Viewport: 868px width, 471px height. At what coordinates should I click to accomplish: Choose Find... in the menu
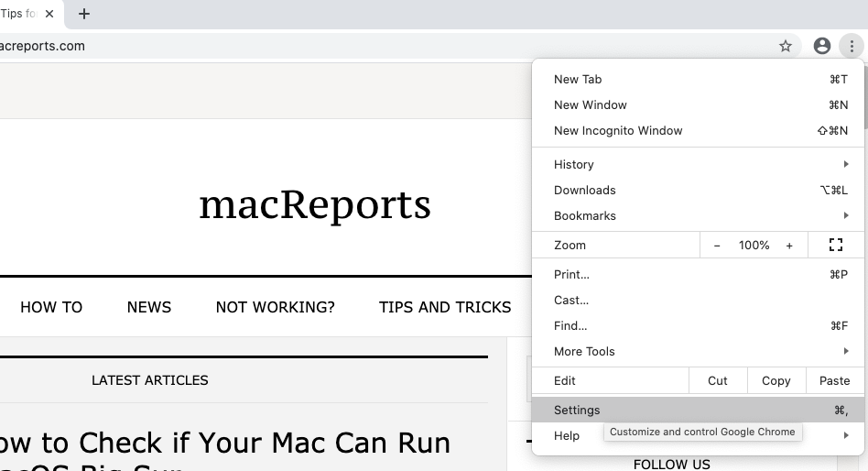[x=698, y=326]
